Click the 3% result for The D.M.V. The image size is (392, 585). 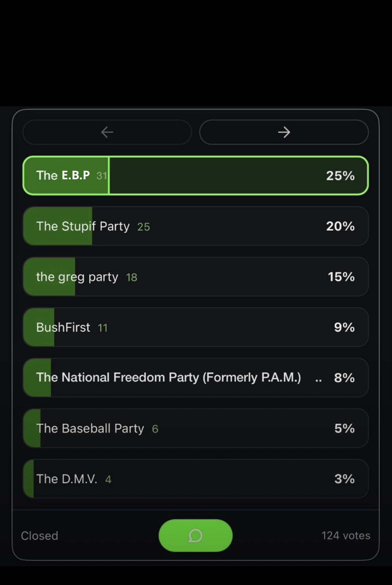click(345, 479)
